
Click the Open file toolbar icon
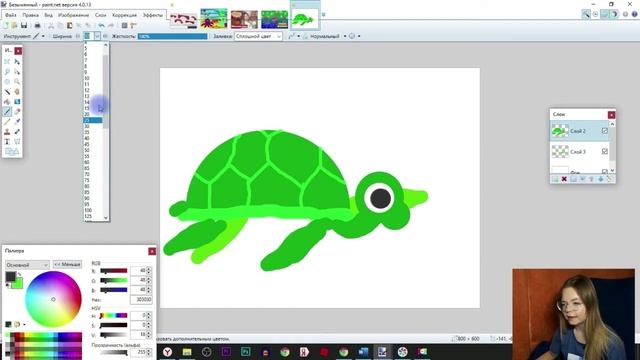[x=15, y=25]
